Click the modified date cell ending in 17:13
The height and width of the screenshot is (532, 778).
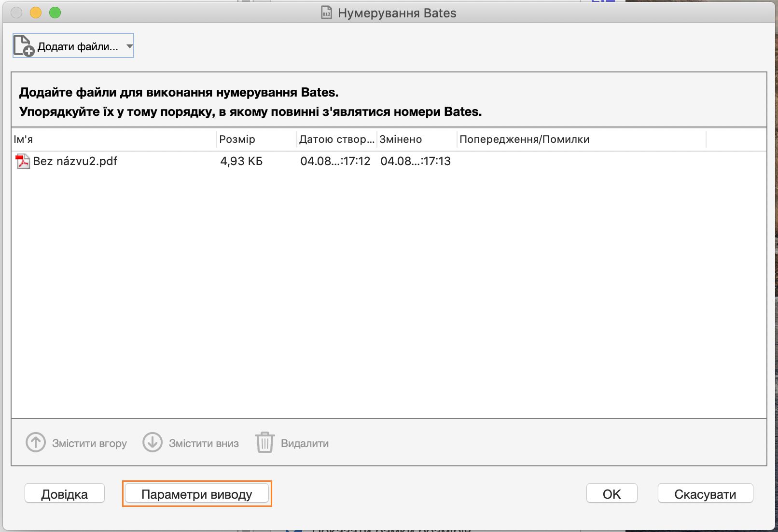pyautogui.click(x=416, y=161)
